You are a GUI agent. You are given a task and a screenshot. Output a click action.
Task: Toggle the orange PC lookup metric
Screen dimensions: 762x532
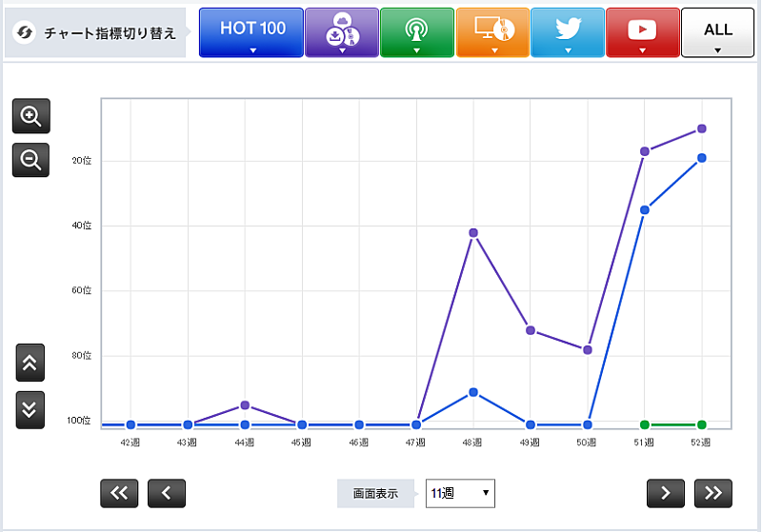492,32
